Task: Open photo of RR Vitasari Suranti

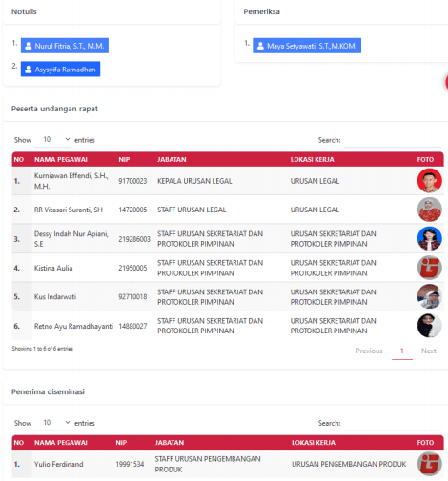Action: click(x=429, y=210)
